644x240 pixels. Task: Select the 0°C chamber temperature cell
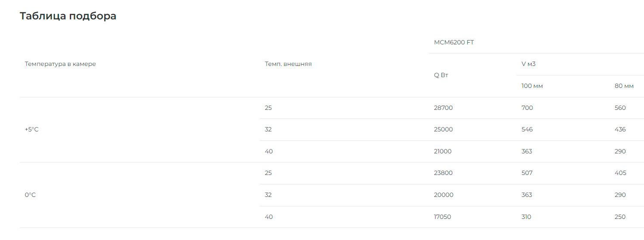coord(30,195)
